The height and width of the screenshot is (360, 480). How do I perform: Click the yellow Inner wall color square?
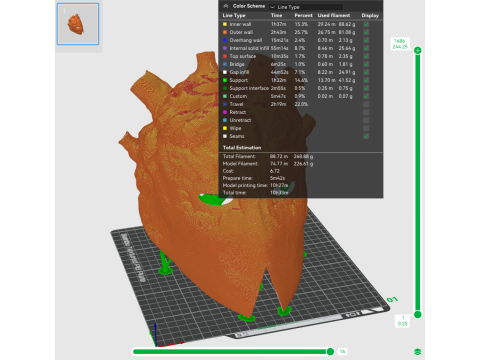225,24
